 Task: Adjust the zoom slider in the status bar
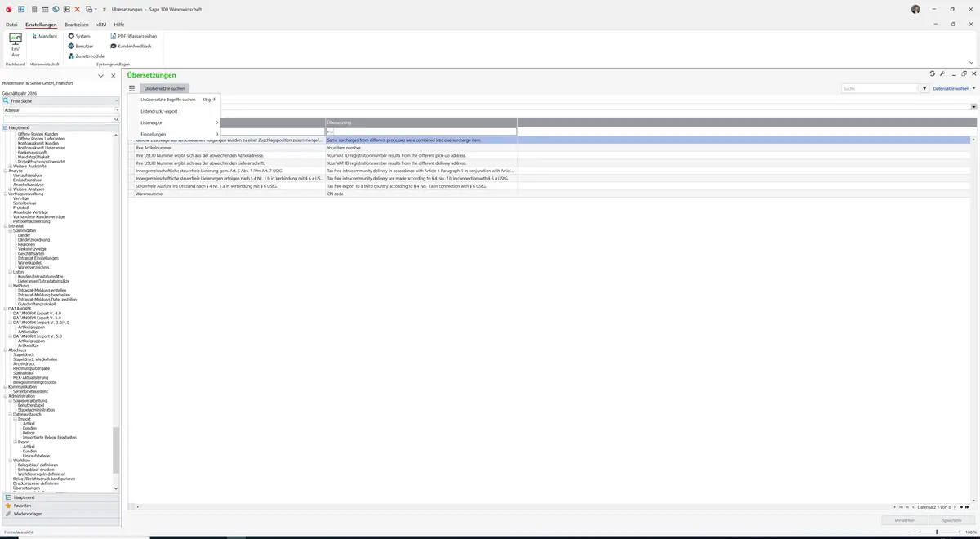point(936,532)
